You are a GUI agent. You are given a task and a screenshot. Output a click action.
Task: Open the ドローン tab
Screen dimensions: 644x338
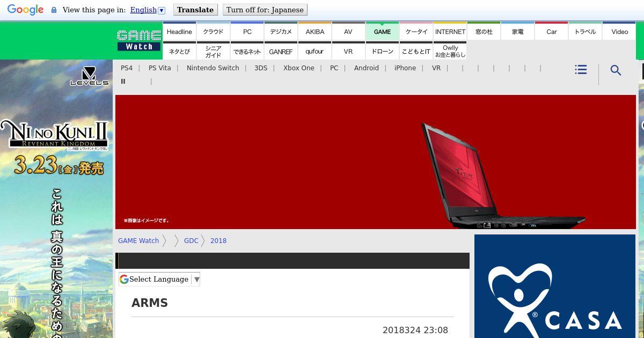click(x=382, y=52)
